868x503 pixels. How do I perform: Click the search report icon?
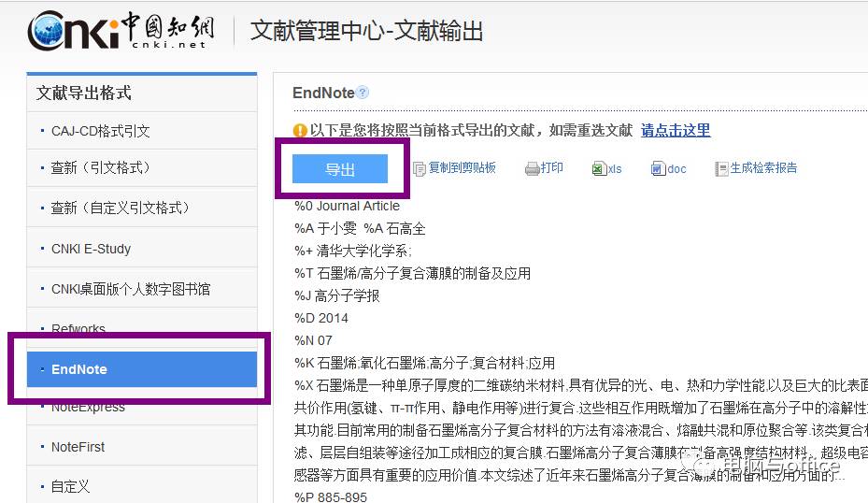tap(721, 168)
